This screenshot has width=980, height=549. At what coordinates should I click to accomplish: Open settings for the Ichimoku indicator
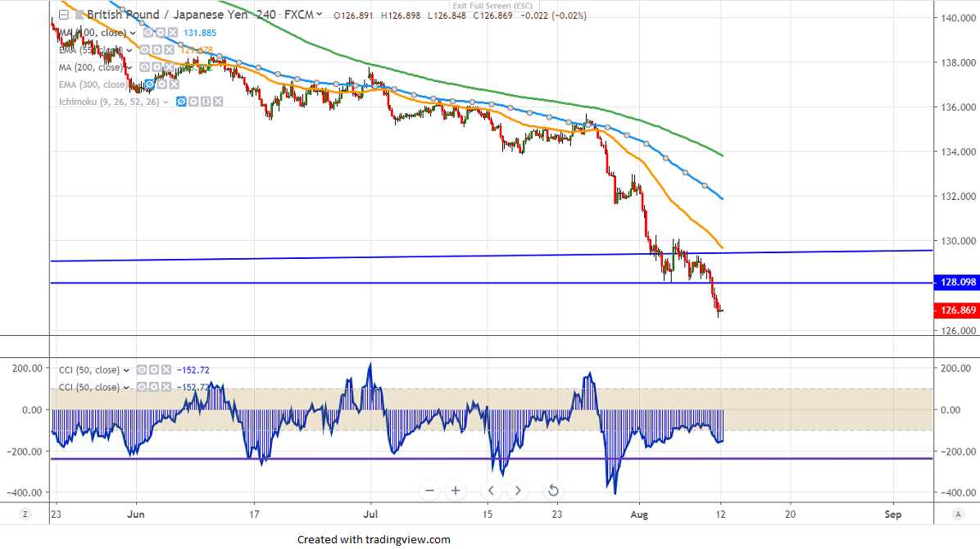point(193,102)
